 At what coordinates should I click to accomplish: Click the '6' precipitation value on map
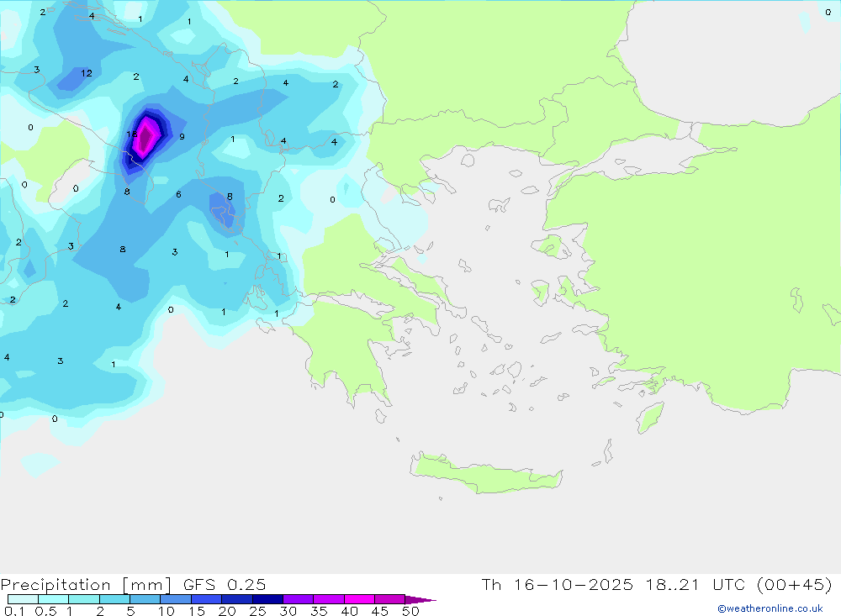point(178,195)
